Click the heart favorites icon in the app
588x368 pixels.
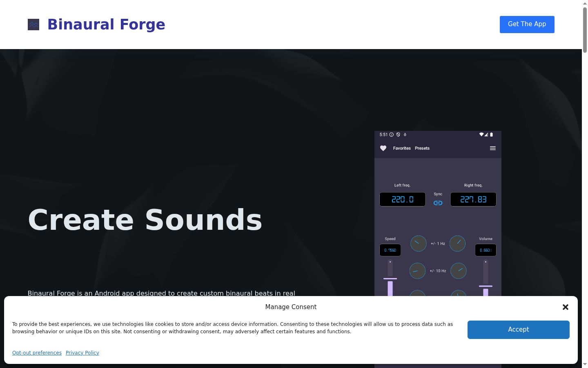click(x=383, y=148)
